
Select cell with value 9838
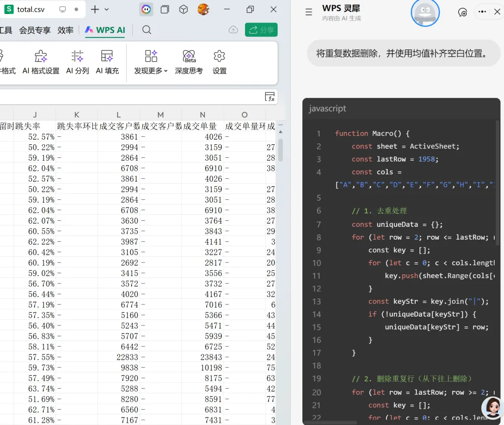click(x=119, y=368)
